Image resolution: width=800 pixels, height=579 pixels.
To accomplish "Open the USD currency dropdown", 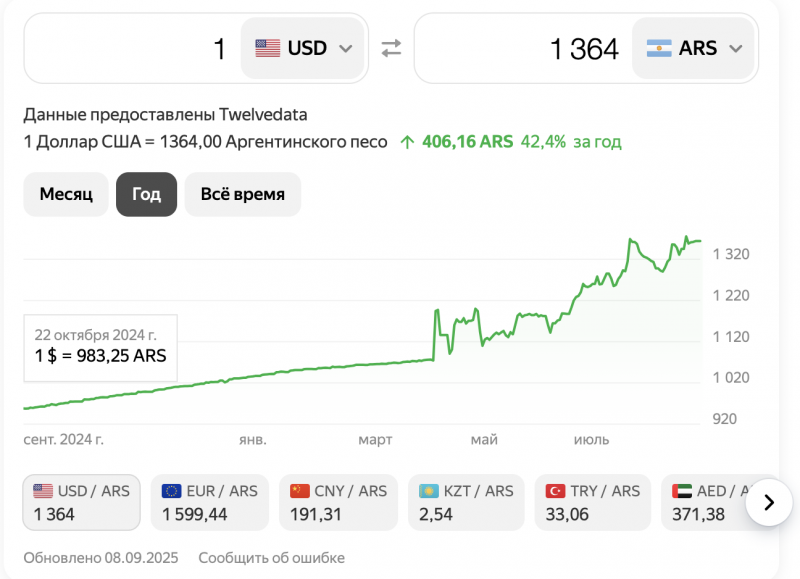I will point(304,48).
